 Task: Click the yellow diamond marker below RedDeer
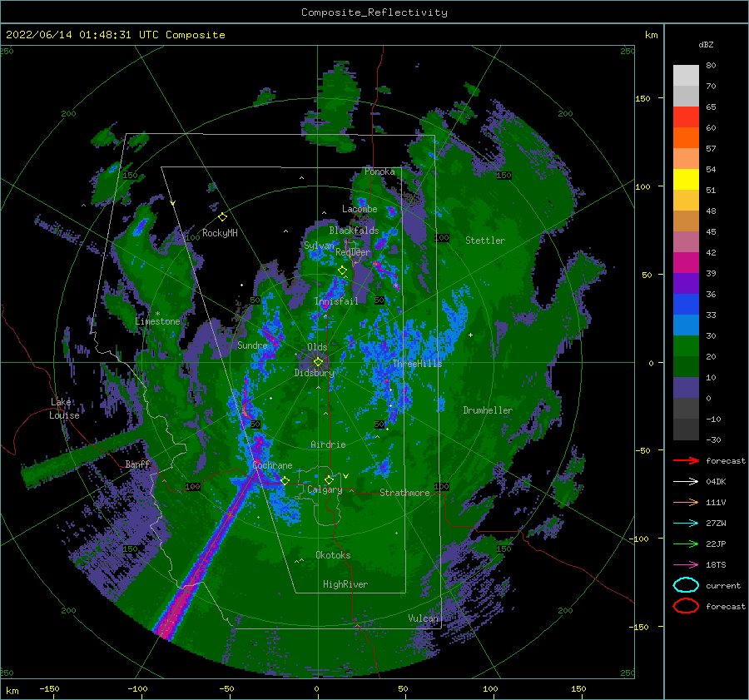(343, 271)
